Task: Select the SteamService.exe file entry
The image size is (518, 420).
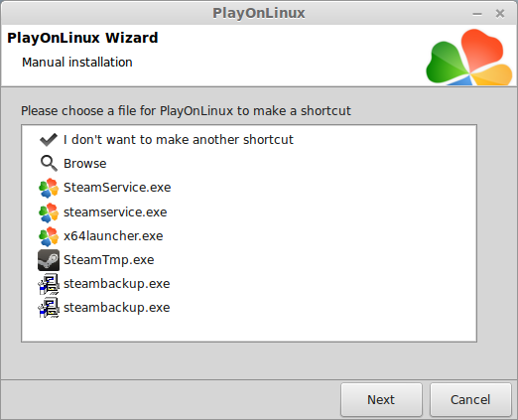Action: point(117,188)
